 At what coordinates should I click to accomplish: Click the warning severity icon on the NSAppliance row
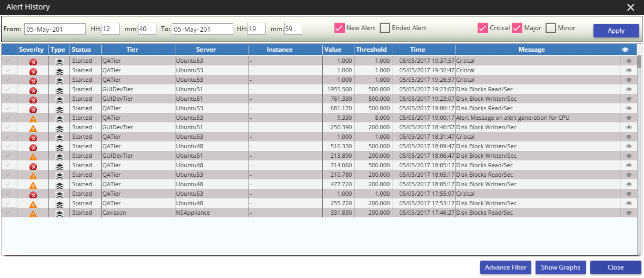click(33, 214)
